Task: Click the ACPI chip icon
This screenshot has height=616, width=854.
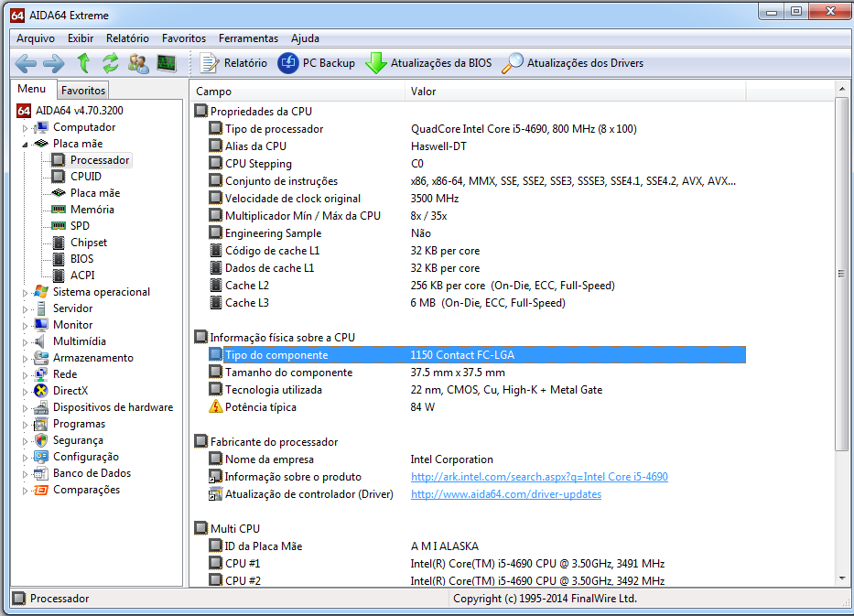Action: 59,276
